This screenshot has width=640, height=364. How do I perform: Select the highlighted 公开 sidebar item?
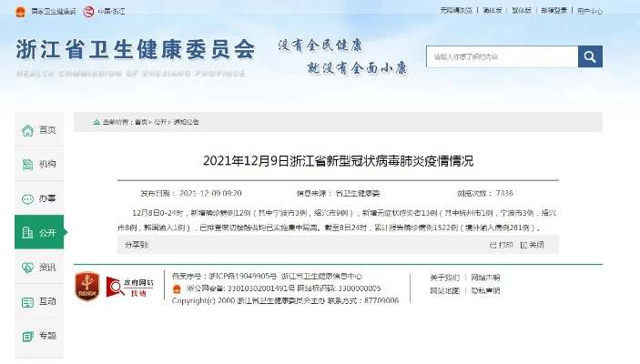(x=39, y=232)
